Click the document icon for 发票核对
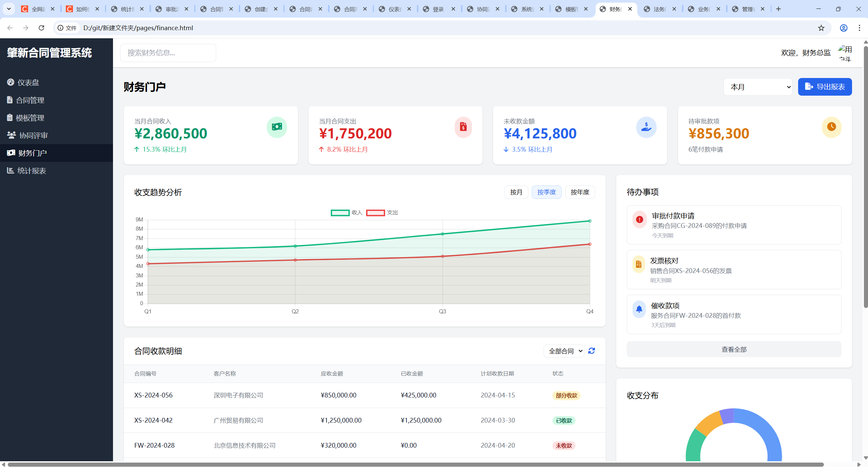 638,264
